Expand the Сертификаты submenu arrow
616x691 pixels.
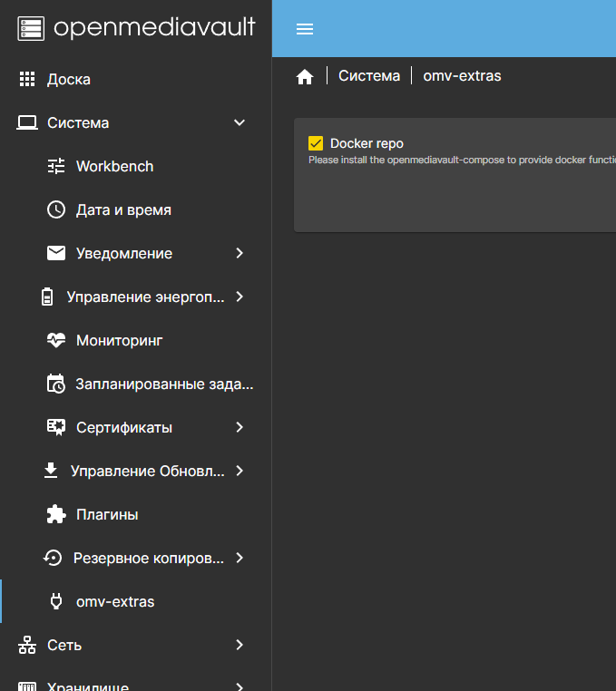point(240,427)
